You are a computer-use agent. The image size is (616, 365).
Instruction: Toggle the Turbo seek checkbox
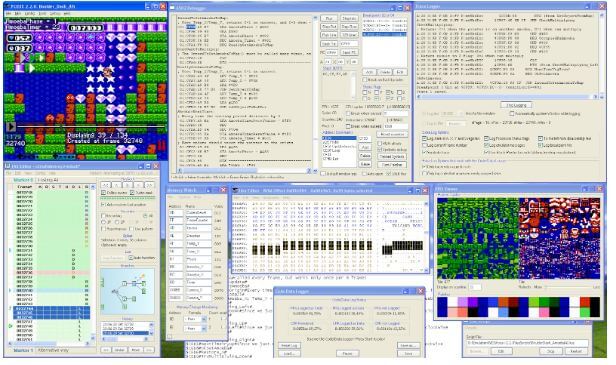(x=132, y=193)
